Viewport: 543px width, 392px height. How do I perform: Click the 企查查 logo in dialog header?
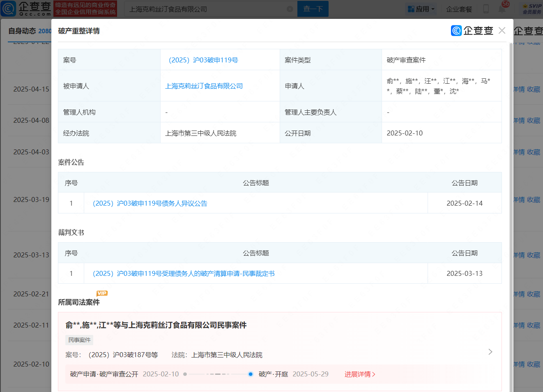pyautogui.click(x=472, y=31)
